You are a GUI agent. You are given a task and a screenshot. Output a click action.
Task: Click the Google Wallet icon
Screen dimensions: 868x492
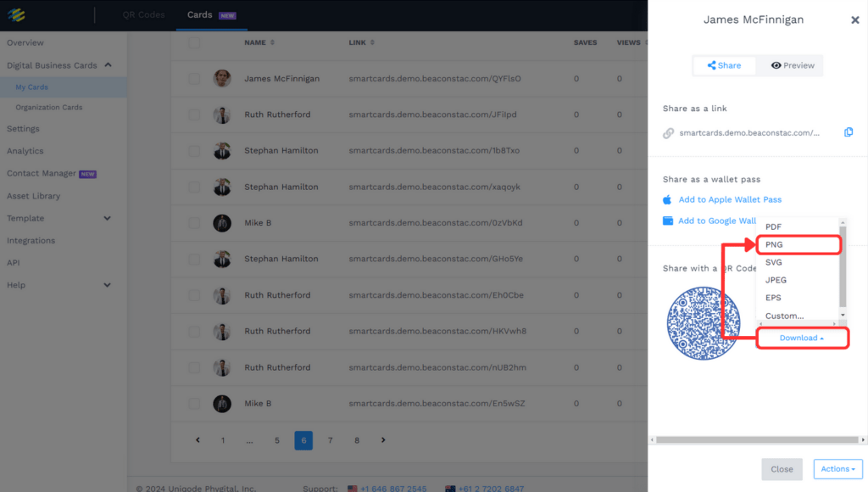[x=667, y=220]
